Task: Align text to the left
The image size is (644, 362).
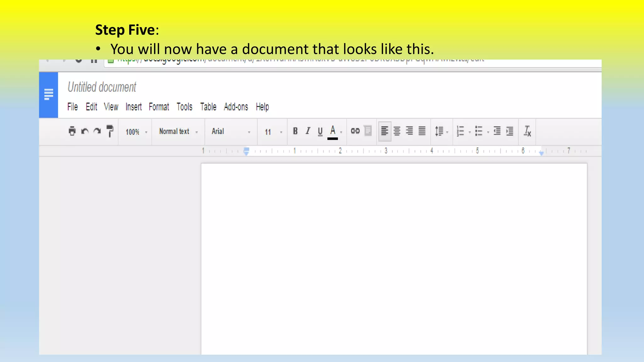Action: [x=385, y=131]
